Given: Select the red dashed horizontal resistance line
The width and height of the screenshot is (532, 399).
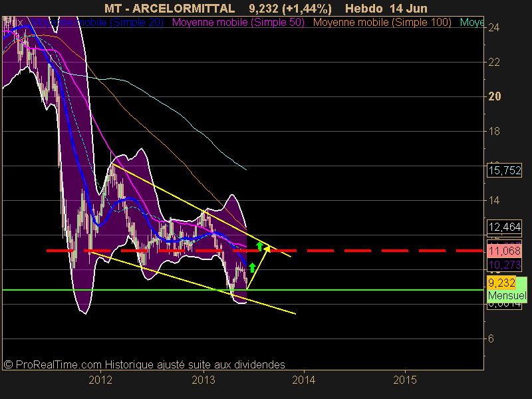Looking at the screenshot, I should [264, 251].
